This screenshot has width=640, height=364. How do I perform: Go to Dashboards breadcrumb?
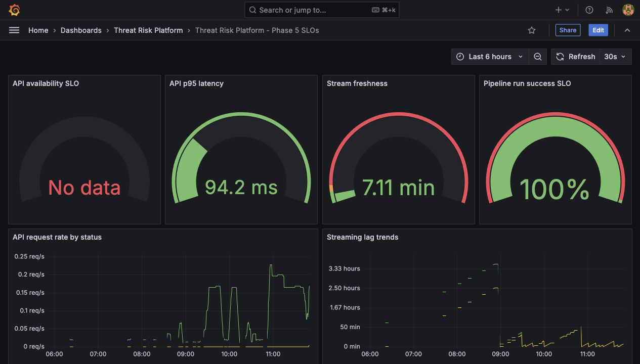(81, 30)
